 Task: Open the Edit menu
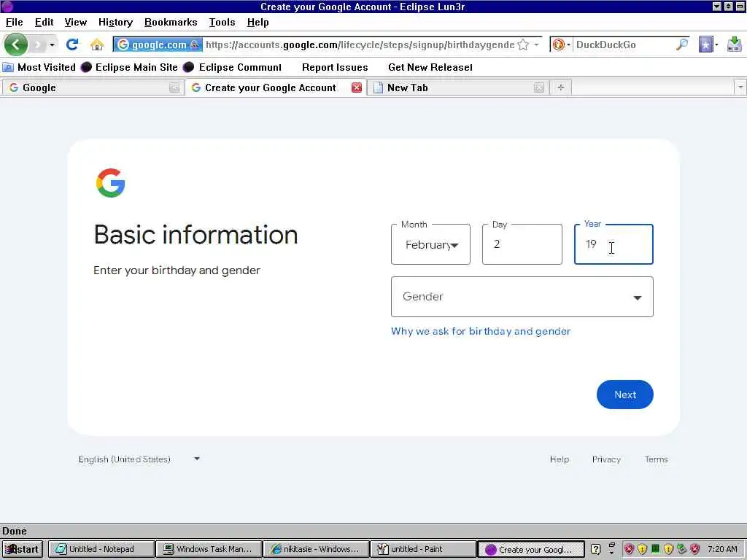click(44, 23)
